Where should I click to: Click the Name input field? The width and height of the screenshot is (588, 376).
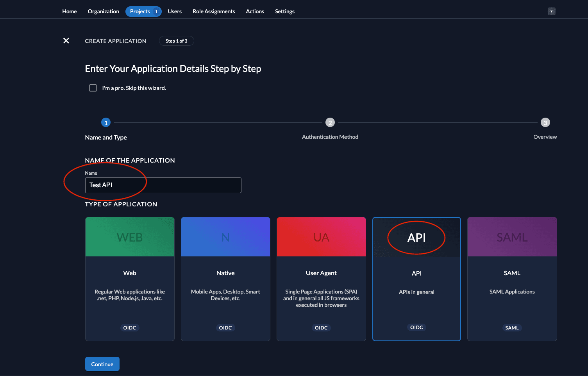point(163,185)
